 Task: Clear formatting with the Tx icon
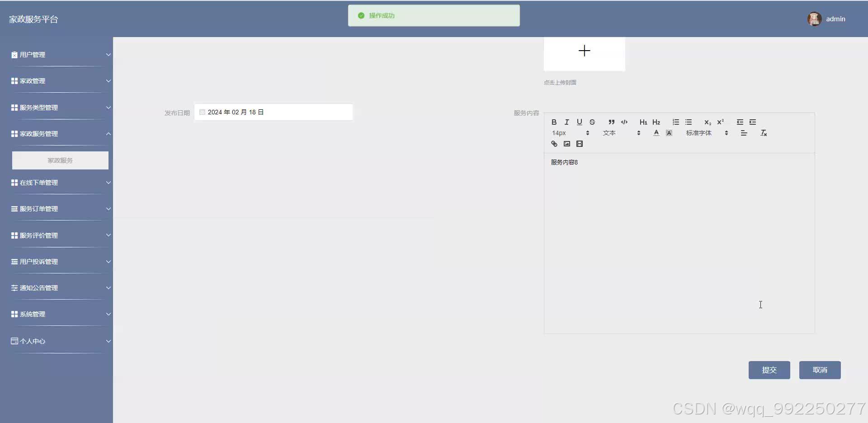[x=764, y=133]
